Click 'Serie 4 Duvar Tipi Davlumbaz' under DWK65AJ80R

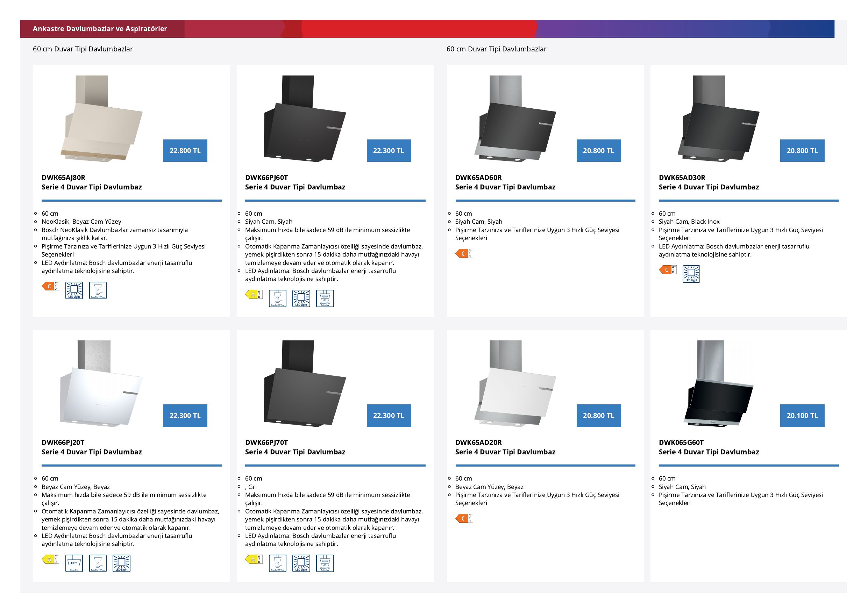click(92, 187)
